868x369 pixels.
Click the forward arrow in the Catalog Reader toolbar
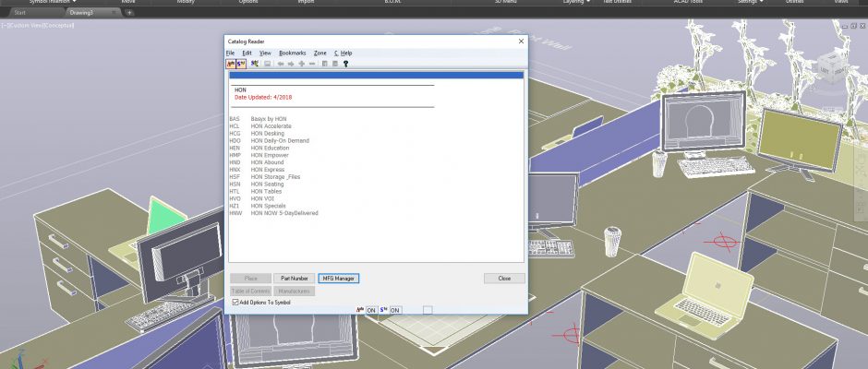coord(291,64)
